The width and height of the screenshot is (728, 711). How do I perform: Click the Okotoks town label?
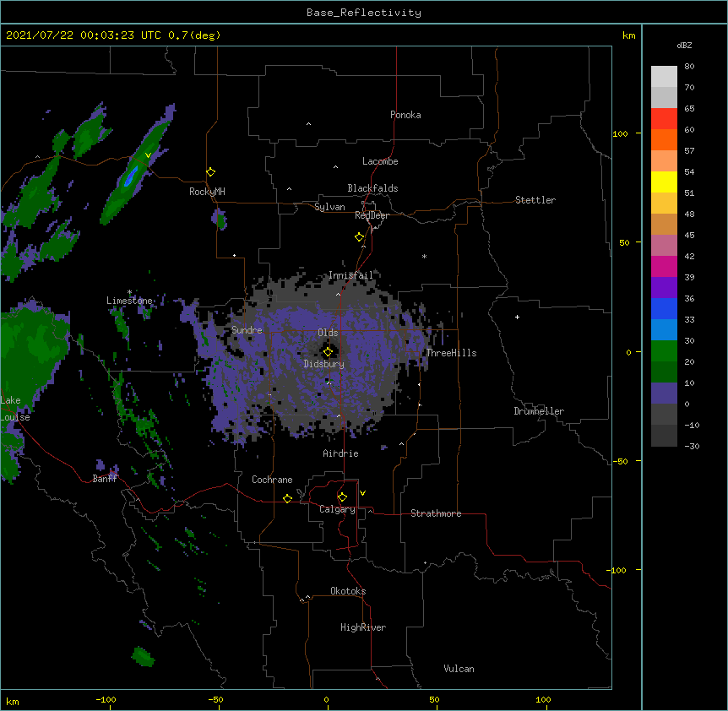pos(348,591)
